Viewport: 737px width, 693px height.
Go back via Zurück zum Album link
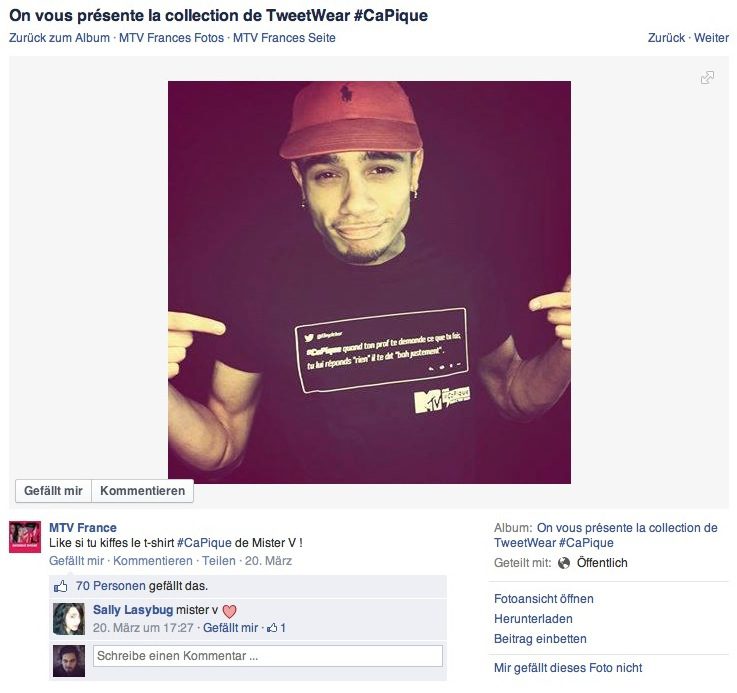pos(59,38)
